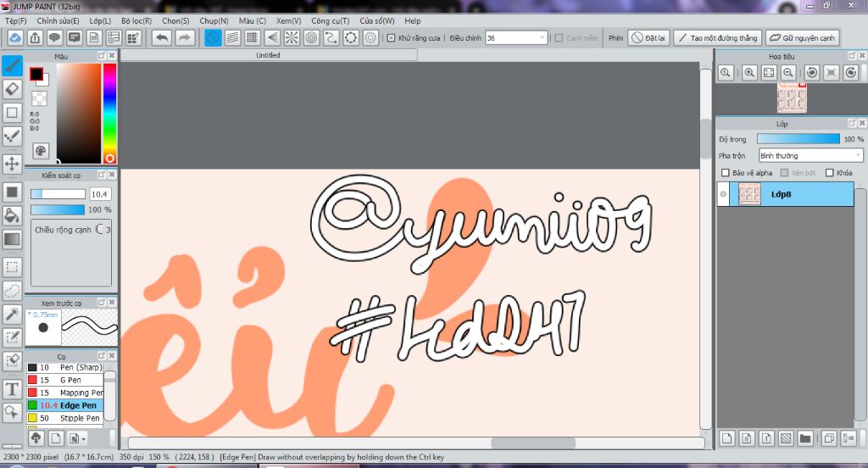Screen dimensions: 868x468
Task: Turn off snap (blue circle icon)
Action: [x=213, y=37]
